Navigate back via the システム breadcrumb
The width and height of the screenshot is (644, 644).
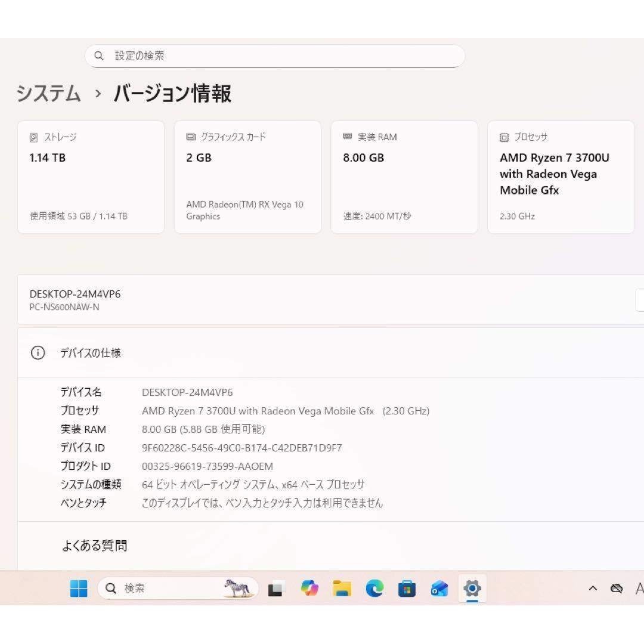(x=49, y=94)
